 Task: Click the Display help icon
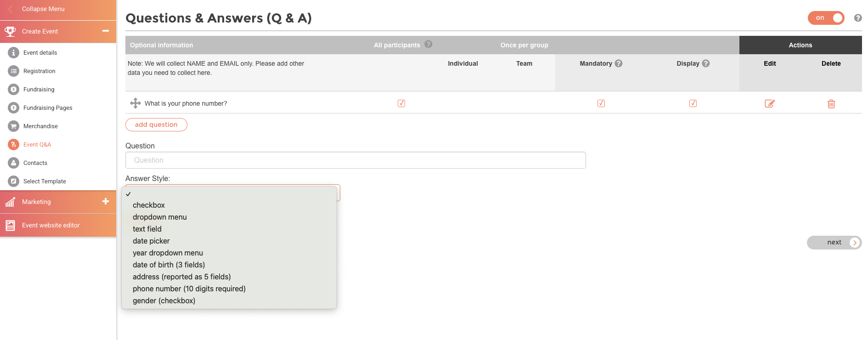[x=706, y=63]
